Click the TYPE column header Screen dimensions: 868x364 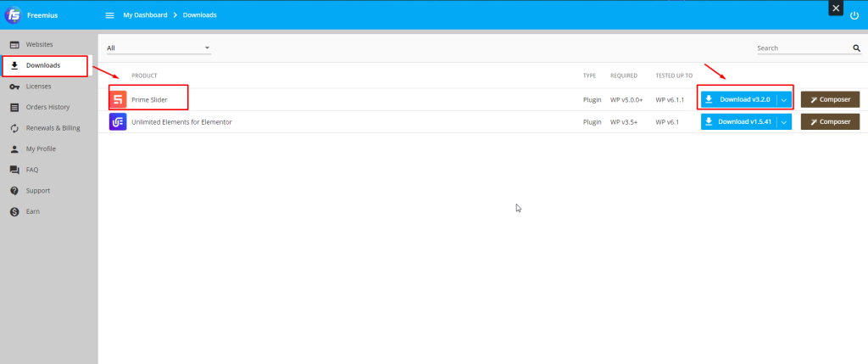pos(589,76)
